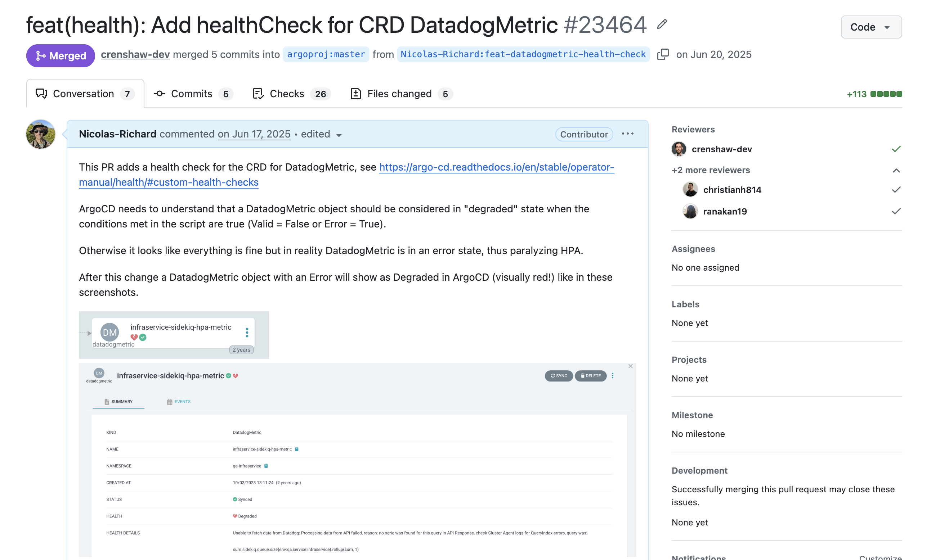The image size is (940, 560).
Task: Click the Projects section heading
Action: (689, 360)
